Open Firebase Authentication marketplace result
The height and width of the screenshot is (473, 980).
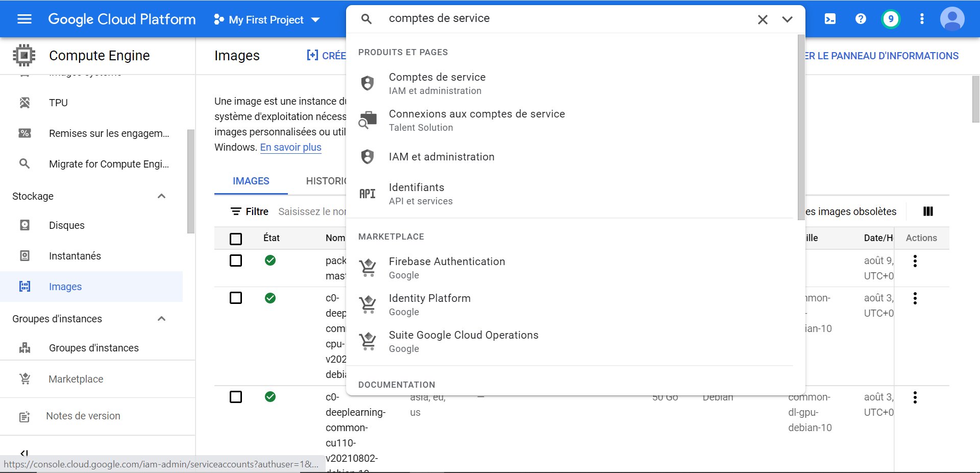[572, 268]
